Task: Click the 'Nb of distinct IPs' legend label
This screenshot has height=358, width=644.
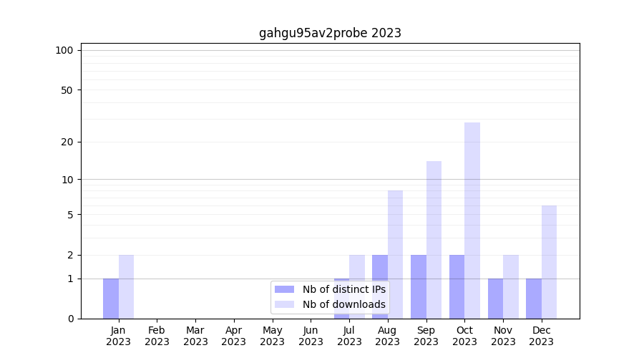Action: point(343,289)
